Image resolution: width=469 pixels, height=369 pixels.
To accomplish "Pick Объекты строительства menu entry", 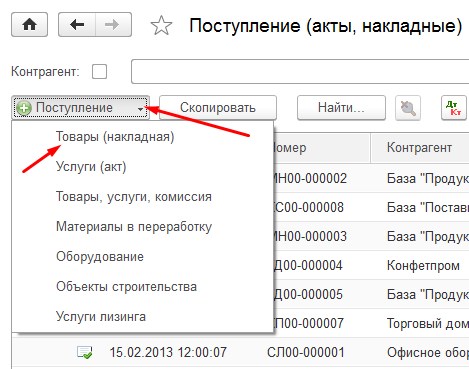I will (x=126, y=287).
